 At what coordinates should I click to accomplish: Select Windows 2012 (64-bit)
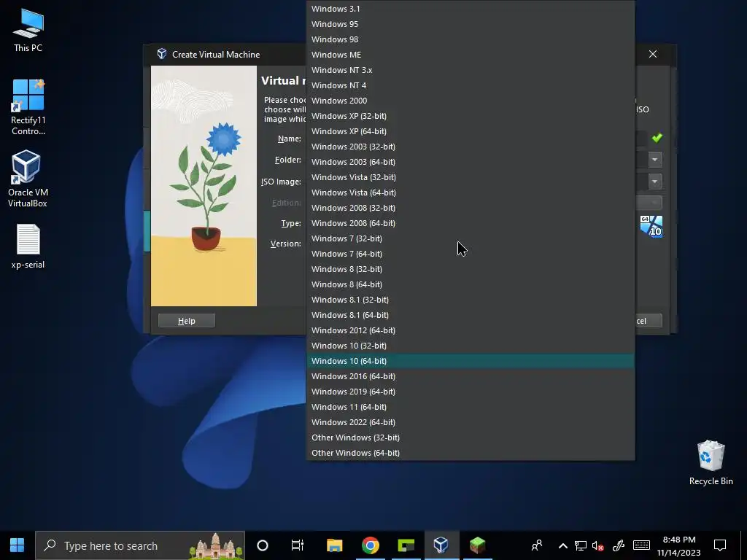pos(471,330)
